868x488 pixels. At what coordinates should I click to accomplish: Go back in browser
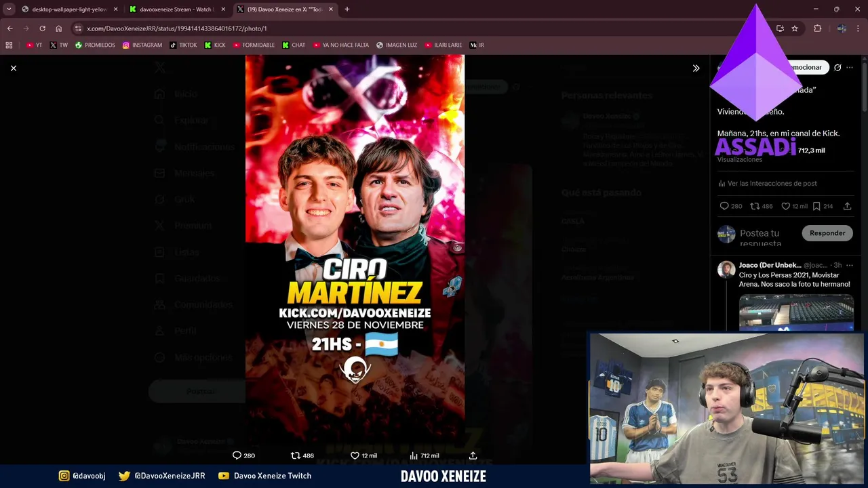(x=9, y=28)
